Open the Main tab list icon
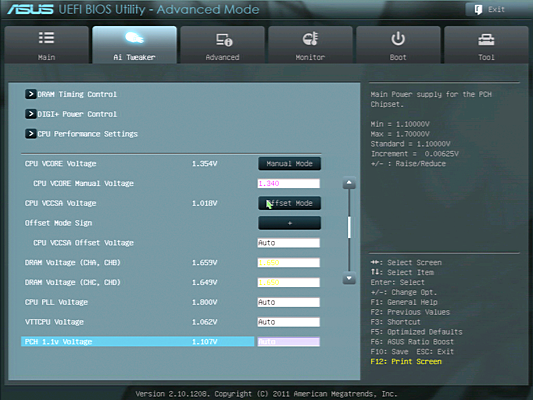Viewport: 533px width, 400px height. click(x=46, y=38)
